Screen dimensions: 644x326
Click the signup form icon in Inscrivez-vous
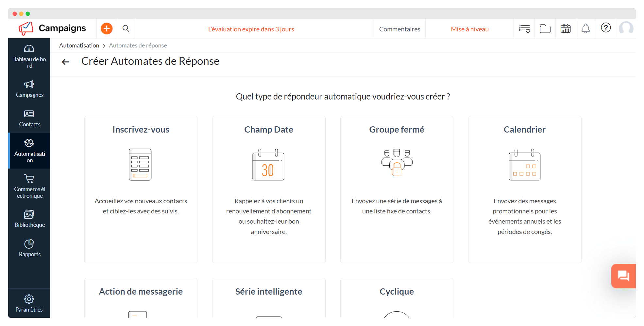pos(140,164)
